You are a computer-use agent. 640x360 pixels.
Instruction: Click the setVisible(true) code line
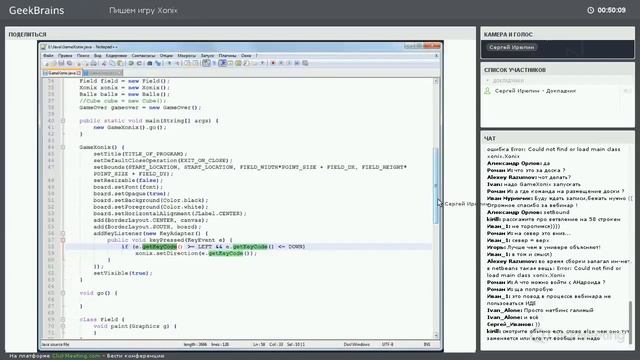point(122,273)
